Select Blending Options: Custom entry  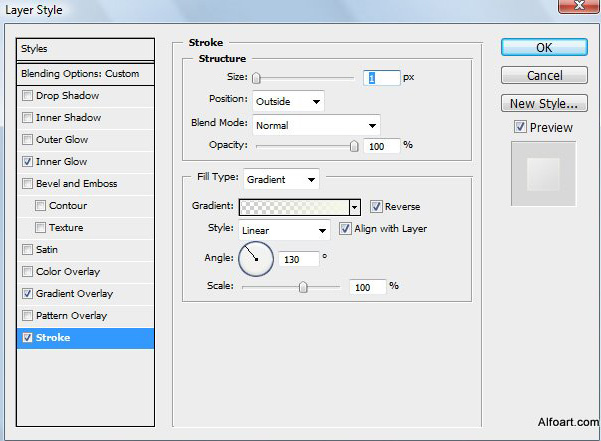[x=85, y=74]
